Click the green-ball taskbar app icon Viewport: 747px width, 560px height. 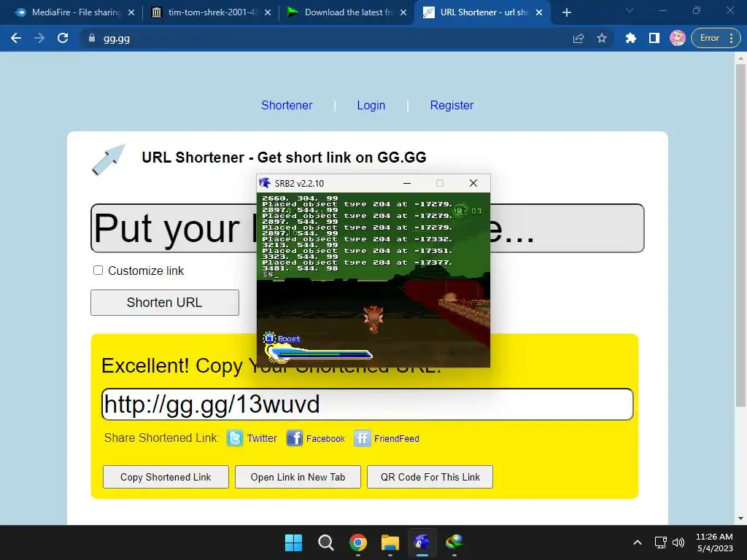[454, 542]
